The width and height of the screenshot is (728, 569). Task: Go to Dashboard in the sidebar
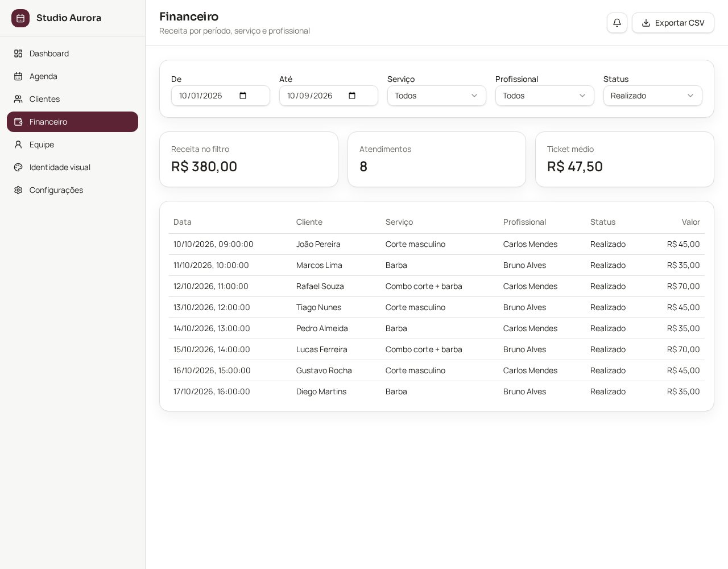coord(72,53)
